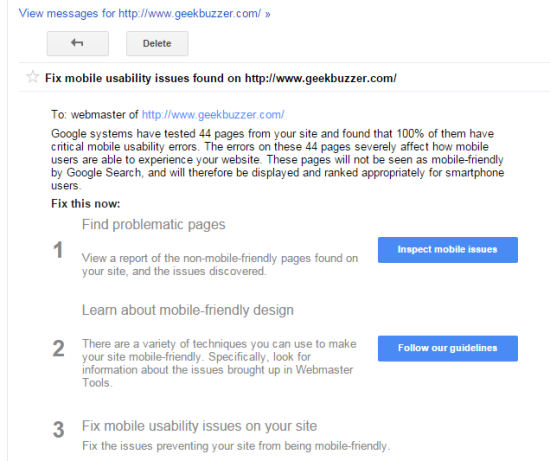Open View messages for geekbuzzer.com link
The height and width of the screenshot is (461, 550).
pos(140,13)
